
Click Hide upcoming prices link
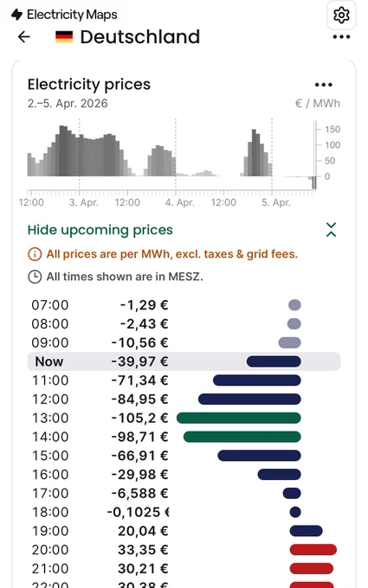coord(100,230)
